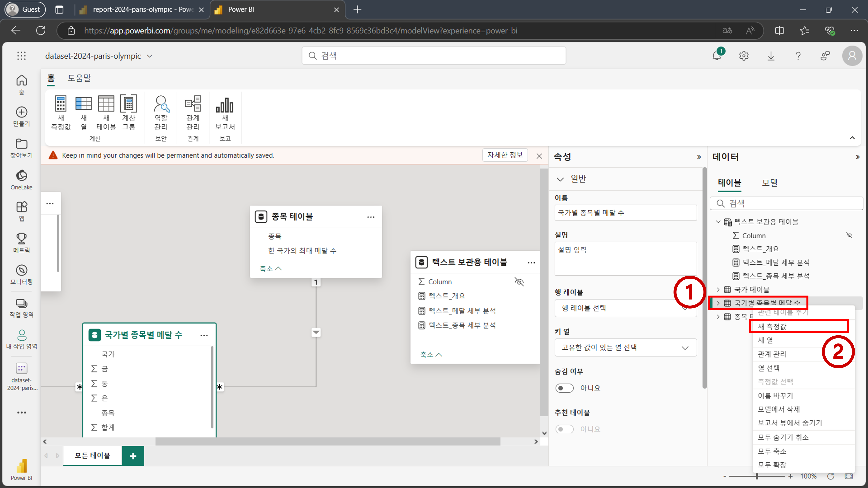Click the 새 측정값 ribbon icon
Image resolution: width=868 pixels, height=488 pixels.
click(x=61, y=112)
